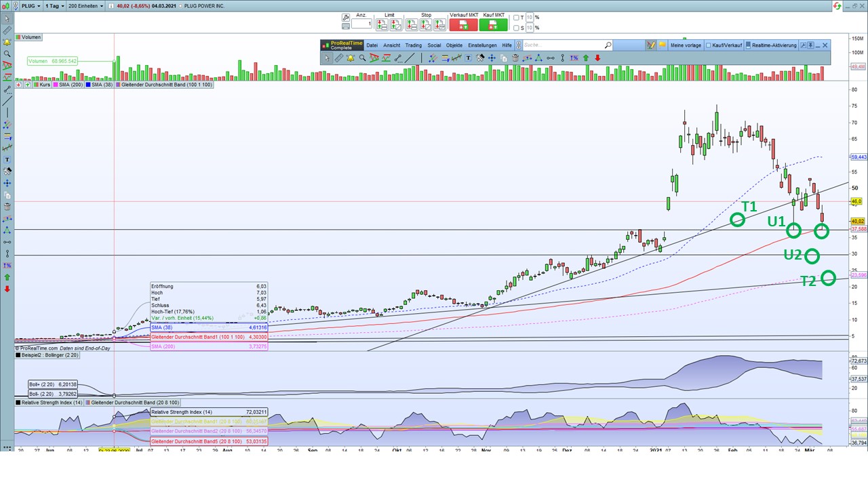868x488 pixels.
Task: Select the cursor pointer tool in left sidebar
Action: pos(7,19)
